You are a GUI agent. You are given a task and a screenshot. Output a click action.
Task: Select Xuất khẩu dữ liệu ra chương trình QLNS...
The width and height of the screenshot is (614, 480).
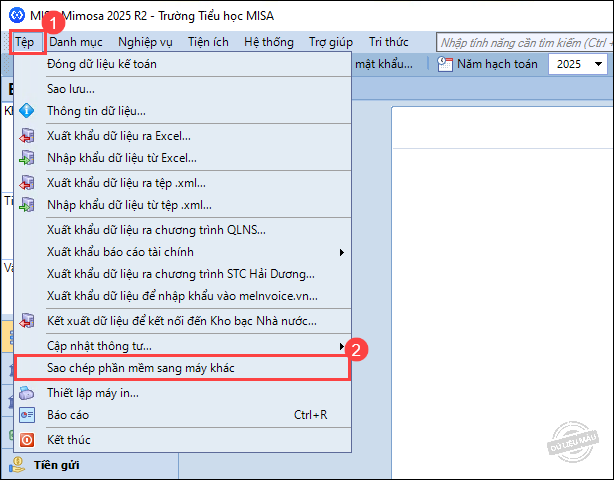(182, 230)
